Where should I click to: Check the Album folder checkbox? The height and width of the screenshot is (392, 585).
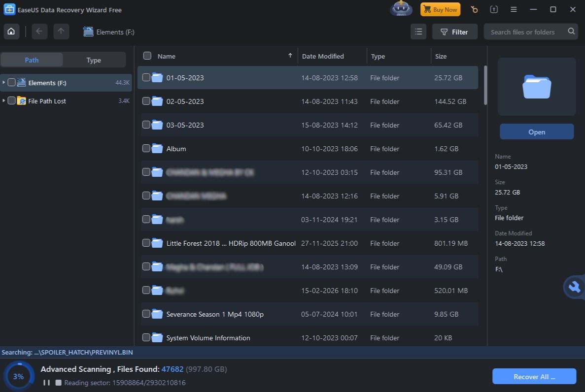point(146,148)
